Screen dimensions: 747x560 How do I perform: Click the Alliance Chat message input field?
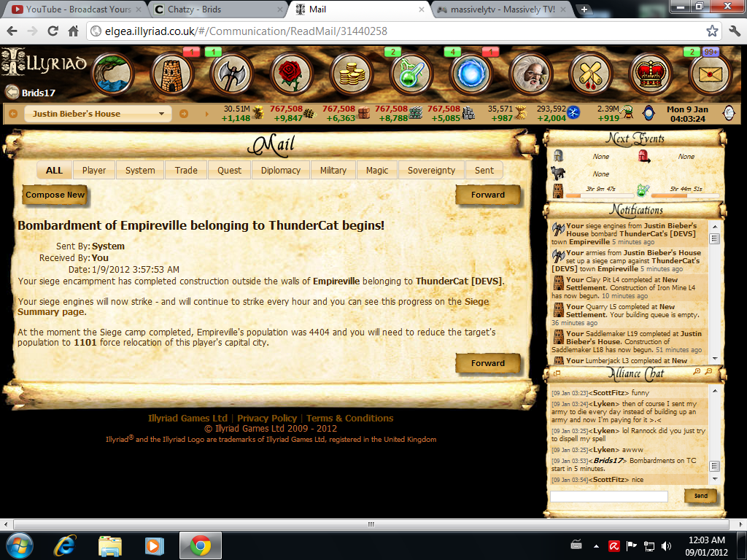608,497
